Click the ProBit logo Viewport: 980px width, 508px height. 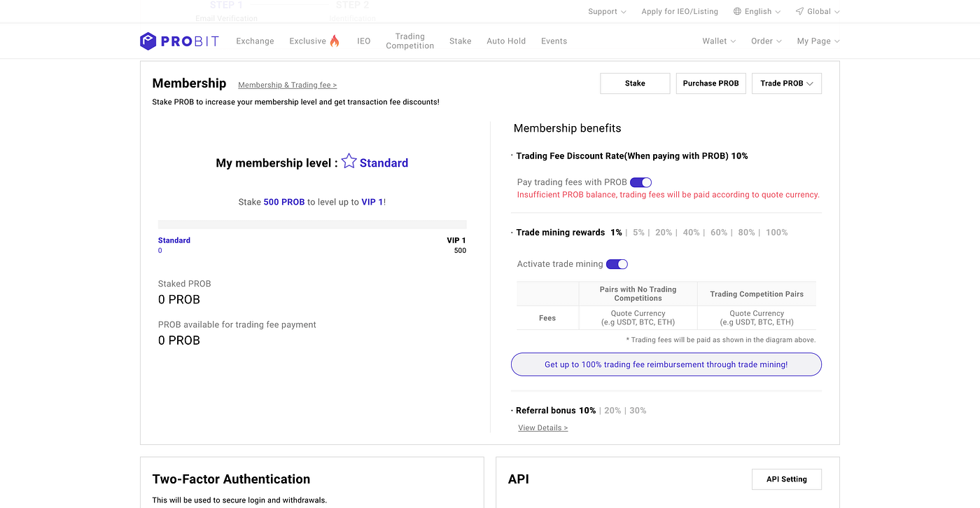point(179,41)
